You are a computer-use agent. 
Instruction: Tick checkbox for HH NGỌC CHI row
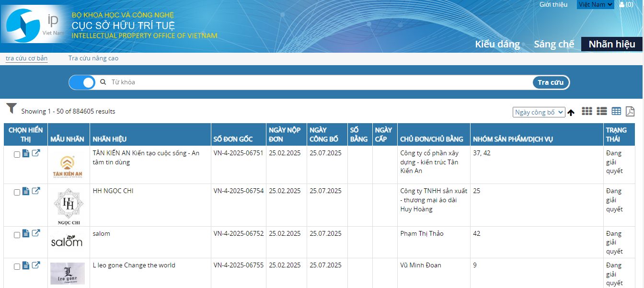(17, 192)
